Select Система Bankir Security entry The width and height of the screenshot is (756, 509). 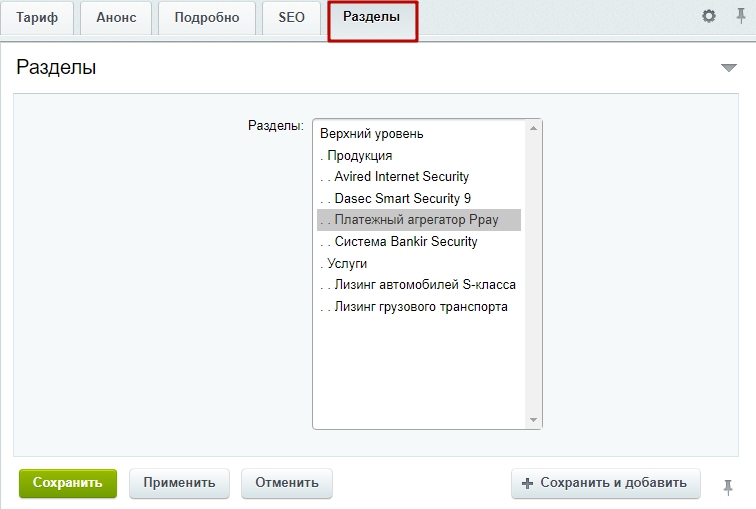pos(419,241)
